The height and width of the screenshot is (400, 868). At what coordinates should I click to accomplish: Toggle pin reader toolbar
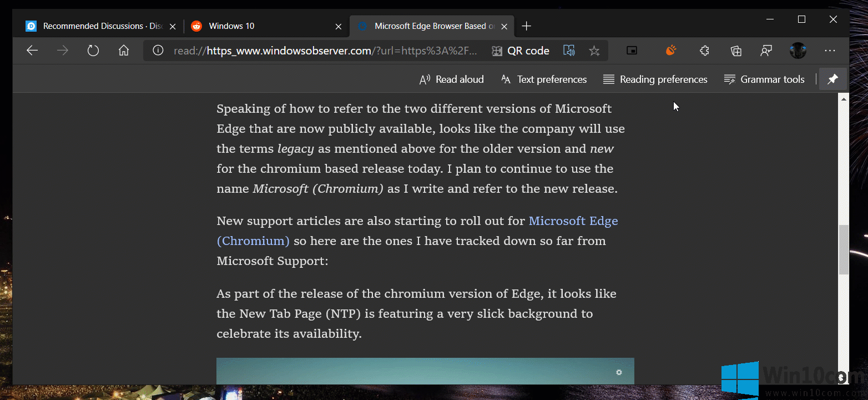click(832, 79)
